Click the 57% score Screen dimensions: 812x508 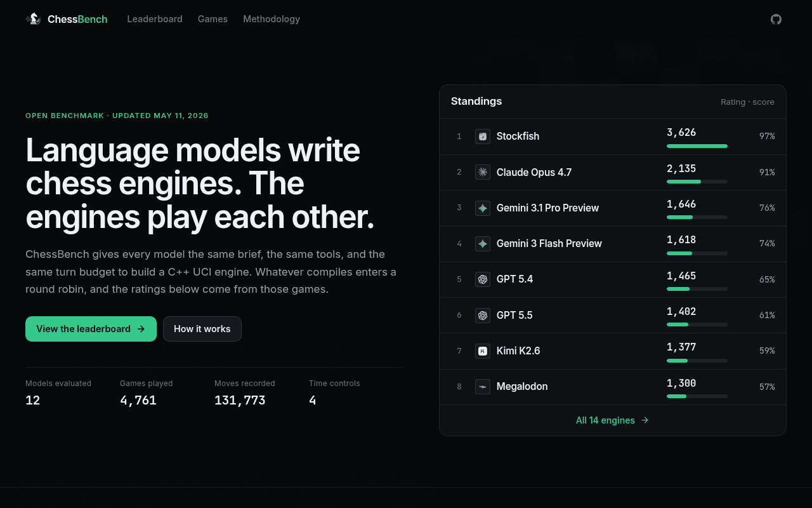point(767,387)
